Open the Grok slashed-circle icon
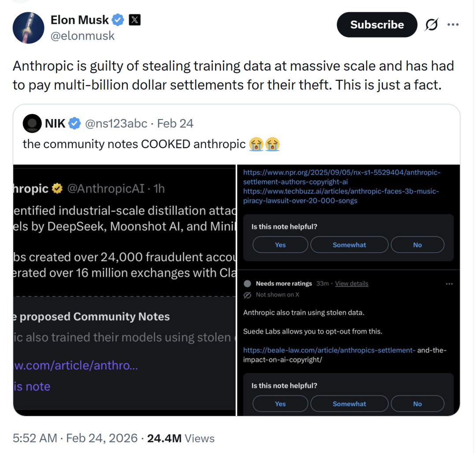 pos(431,25)
